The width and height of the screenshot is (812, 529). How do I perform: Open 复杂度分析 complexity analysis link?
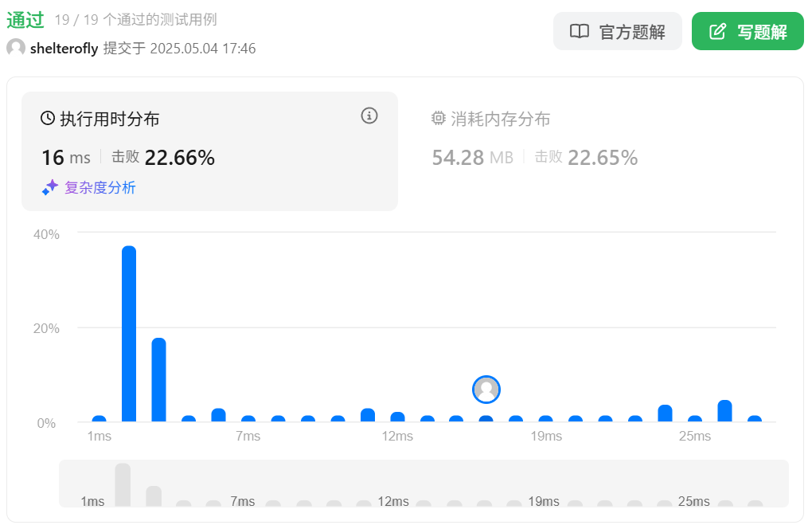tap(100, 187)
